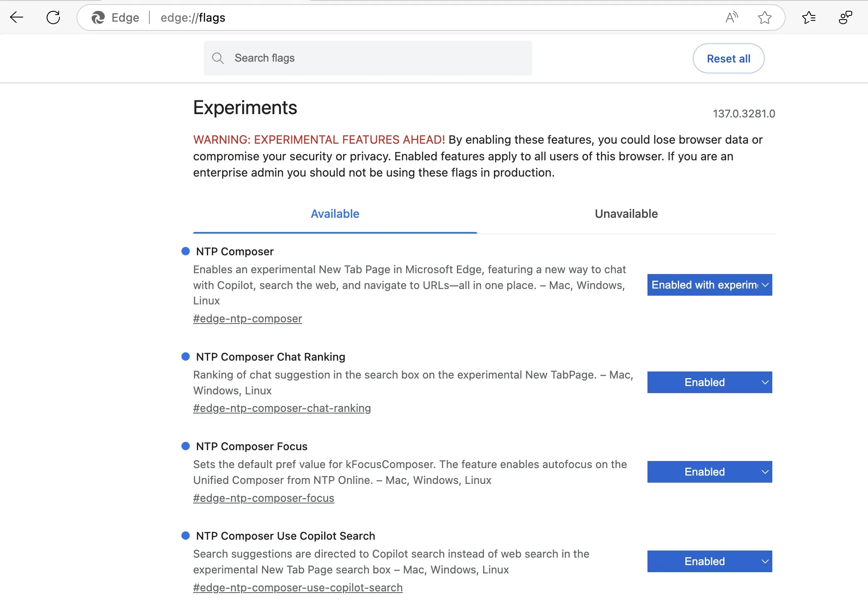Change the NTP Composer Use Copilot Search setting

(709, 561)
